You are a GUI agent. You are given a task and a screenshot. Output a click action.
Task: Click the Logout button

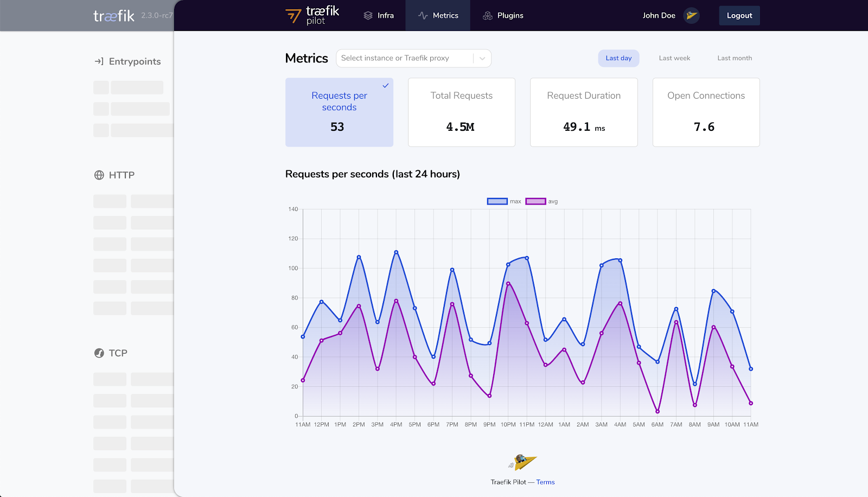[x=739, y=16]
